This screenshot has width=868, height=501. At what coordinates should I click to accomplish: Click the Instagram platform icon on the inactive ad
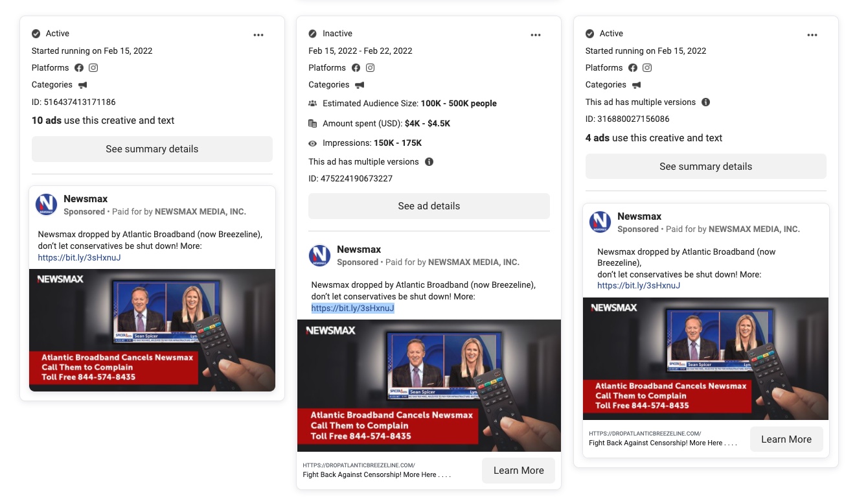[x=370, y=67]
